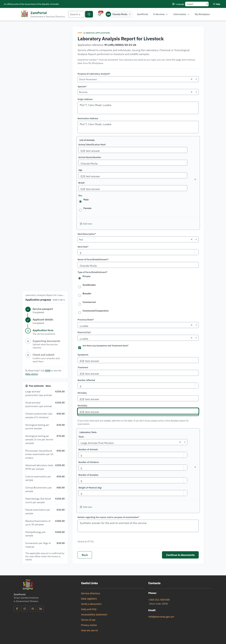The image size is (226, 644).
Task: Click the footer Facebook icon
Action: click(17, 608)
